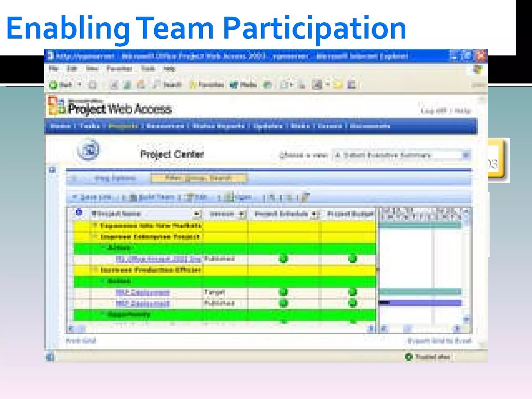Click the Help link beside Log Off

[463, 111]
